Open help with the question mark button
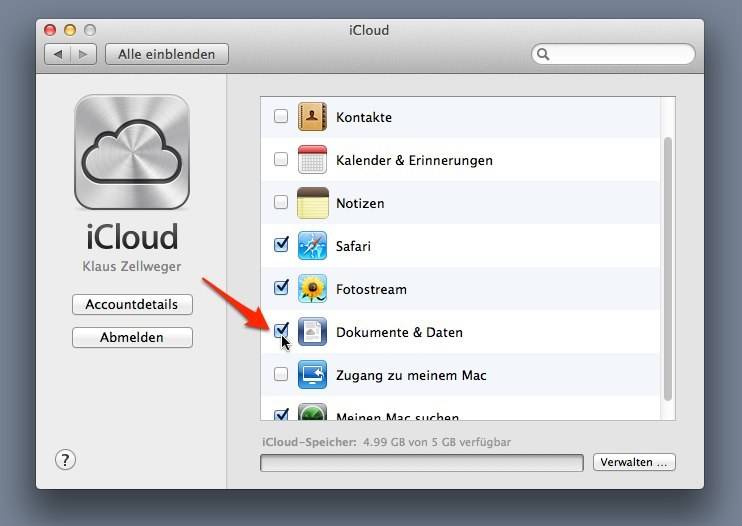This screenshot has width=742, height=526. pyautogui.click(x=65, y=459)
